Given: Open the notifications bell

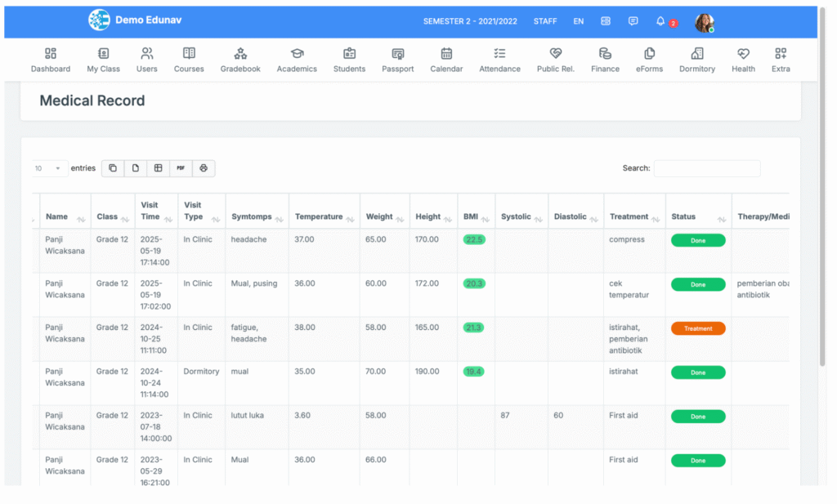Looking at the screenshot, I should 660,21.
